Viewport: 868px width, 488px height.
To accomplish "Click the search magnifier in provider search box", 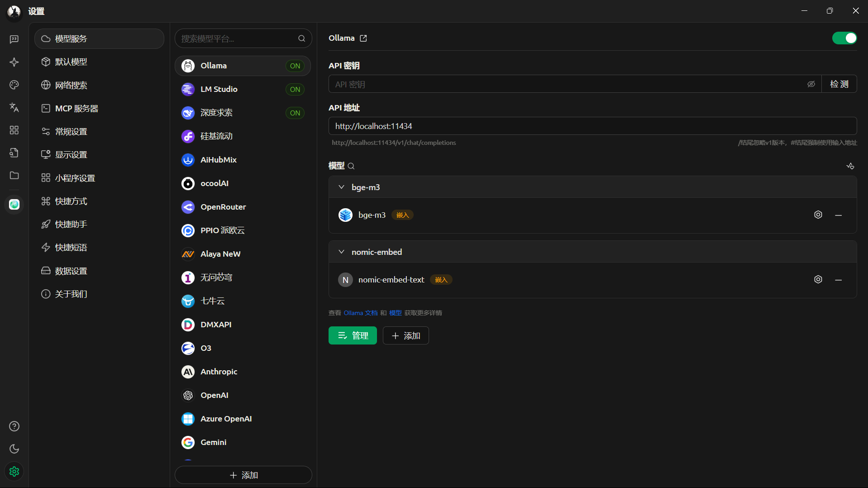I will (x=302, y=38).
